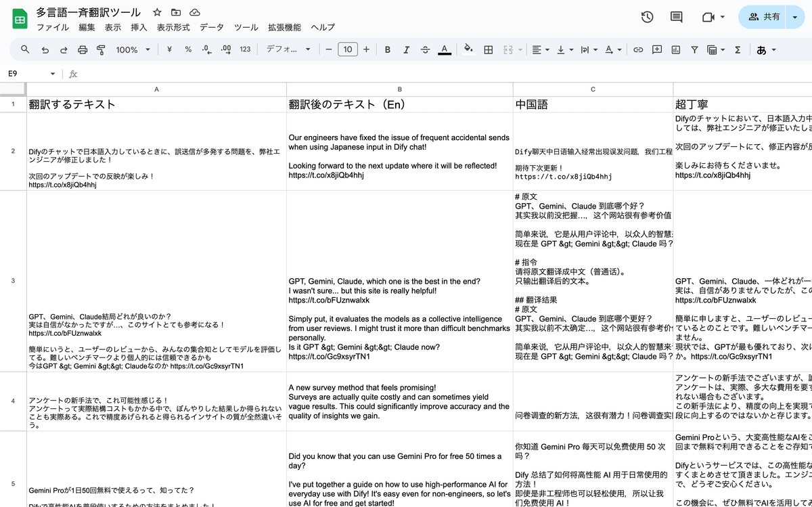Open horizontal align dropdown
This screenshot has width=812, height=507.
point(539,49)
